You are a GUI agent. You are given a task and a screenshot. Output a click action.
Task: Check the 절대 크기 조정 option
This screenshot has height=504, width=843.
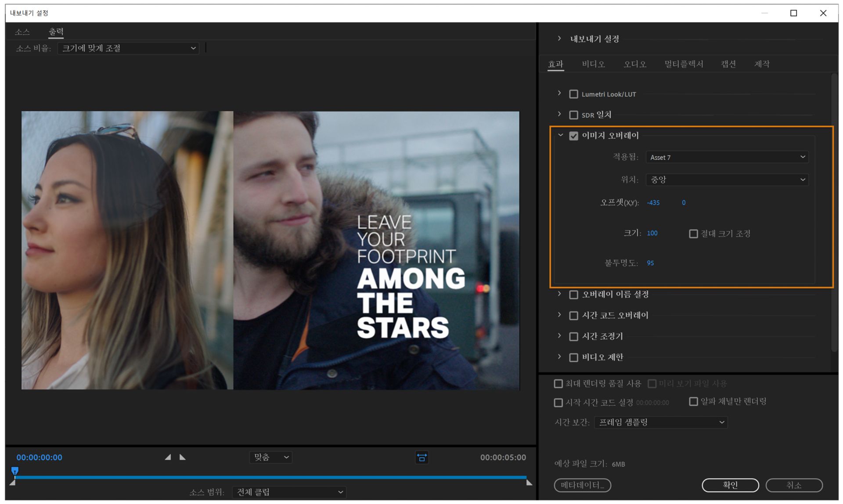[693, 234]
